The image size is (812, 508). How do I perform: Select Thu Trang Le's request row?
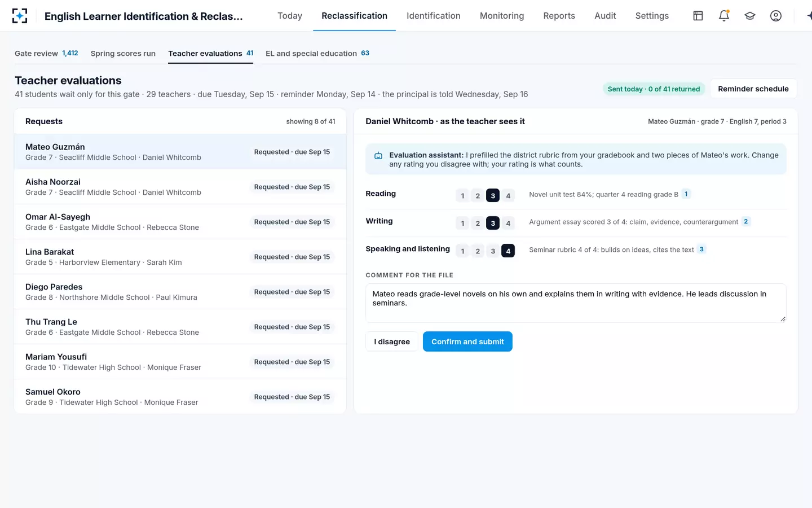click(180, 327)
